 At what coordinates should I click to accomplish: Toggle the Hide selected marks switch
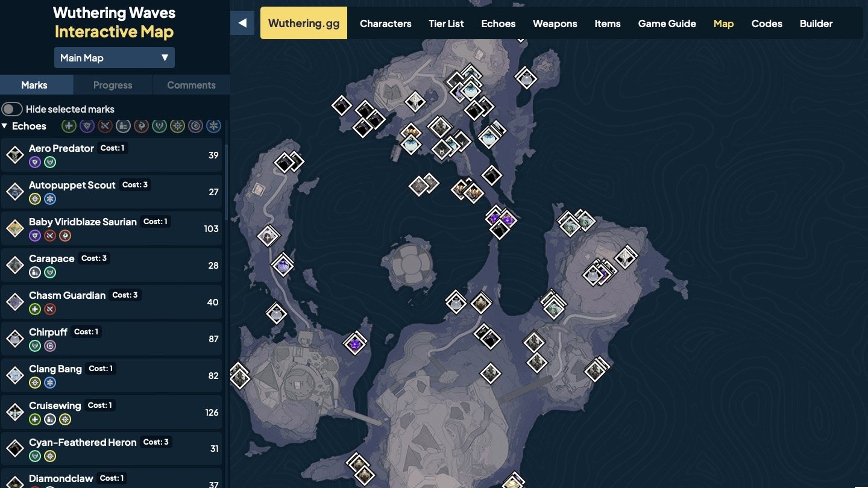pyautogui.click(x=12, y=109)
